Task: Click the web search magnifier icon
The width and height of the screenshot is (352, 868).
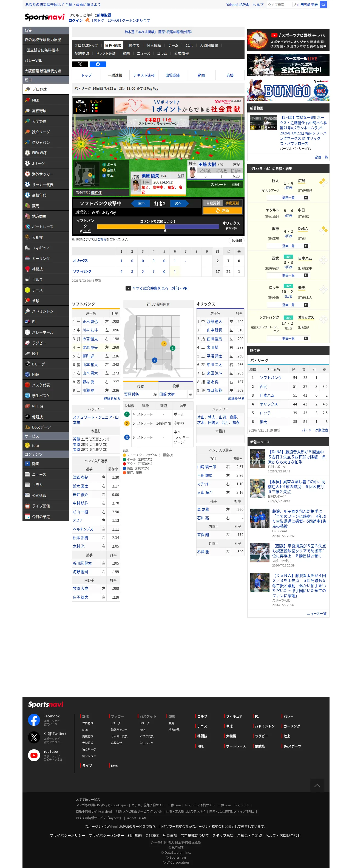Action: [x=323, y=5]
